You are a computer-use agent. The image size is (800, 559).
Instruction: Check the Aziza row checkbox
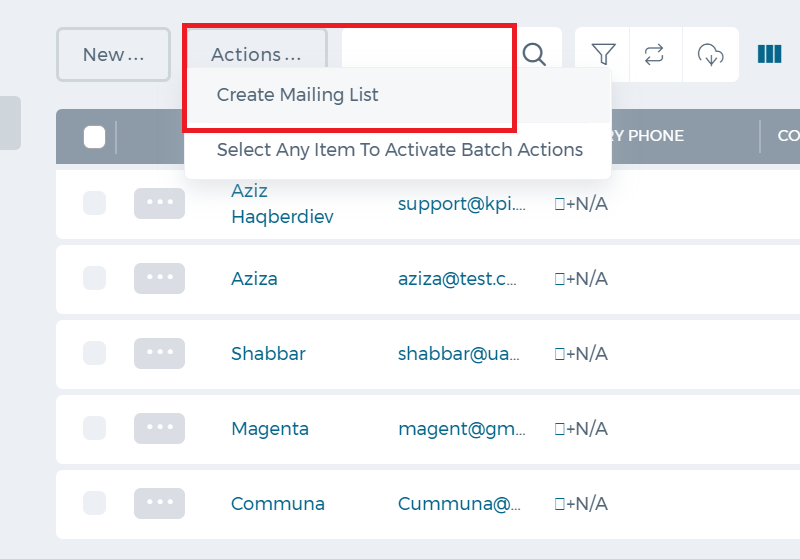pyautogui.click(x=94, y=278)
